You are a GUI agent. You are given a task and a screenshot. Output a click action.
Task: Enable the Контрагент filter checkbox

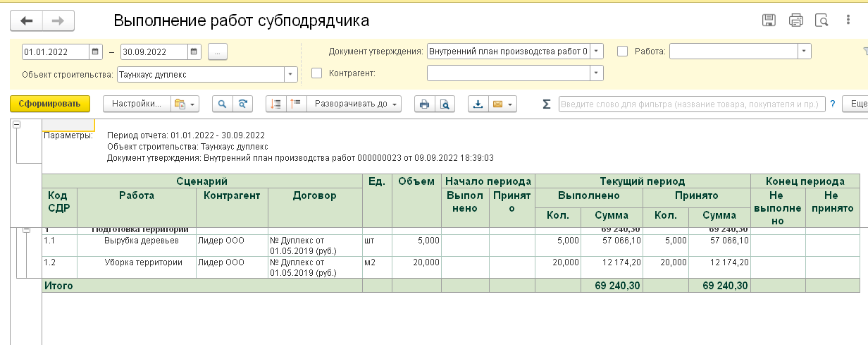click(316, 73)
